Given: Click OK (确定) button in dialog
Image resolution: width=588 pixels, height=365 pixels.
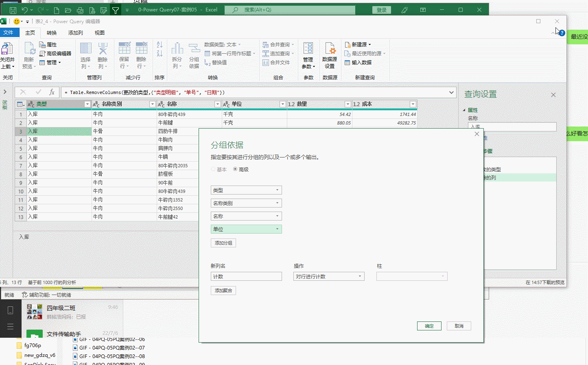Looking at the screenshot, I should coord(429,326).
